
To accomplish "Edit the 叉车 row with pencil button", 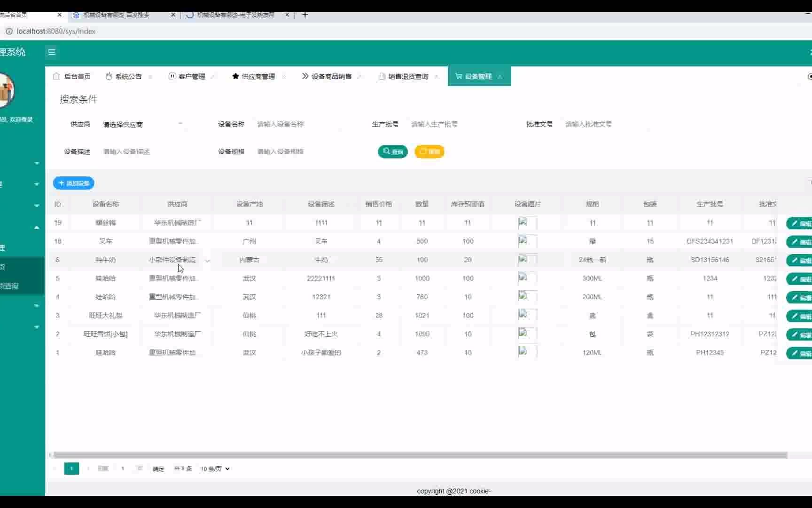I will tap(800, 242).
